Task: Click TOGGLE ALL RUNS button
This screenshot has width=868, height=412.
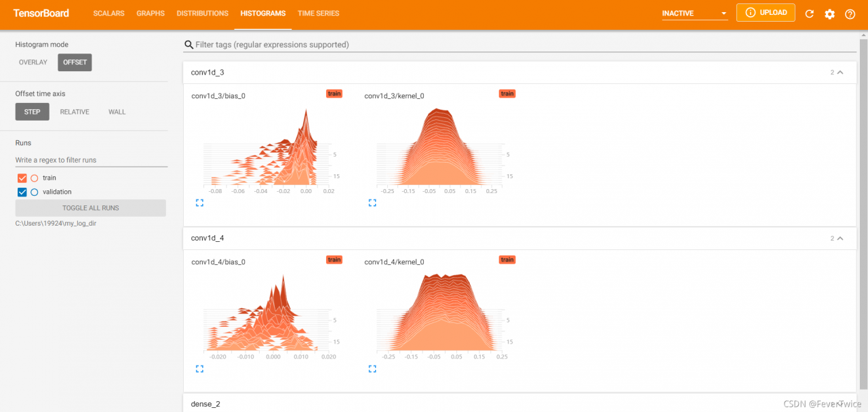Action: point(91,208)
